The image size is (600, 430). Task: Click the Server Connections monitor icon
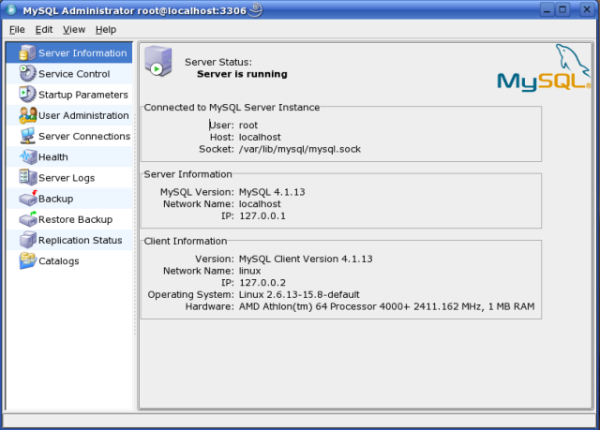coord(28,136)
